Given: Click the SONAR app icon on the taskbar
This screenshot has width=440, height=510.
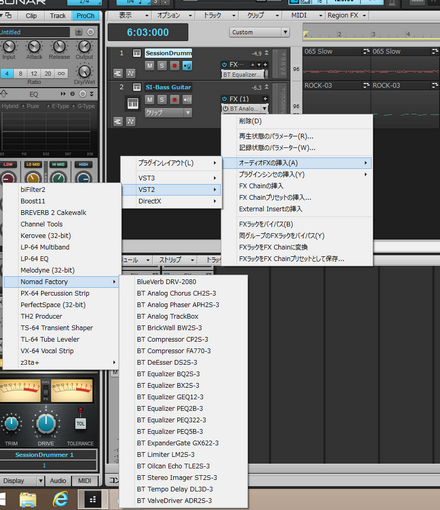Looking at the screenshot, I should point(93,499).
